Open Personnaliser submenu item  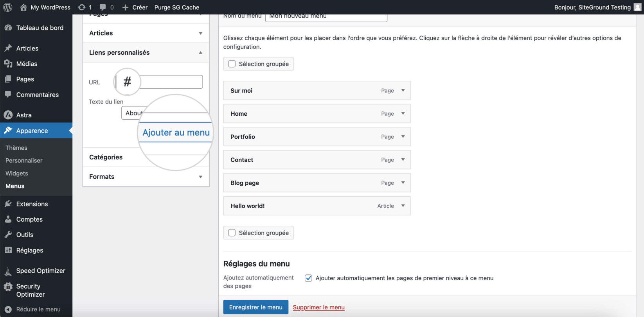coord(24,160)
